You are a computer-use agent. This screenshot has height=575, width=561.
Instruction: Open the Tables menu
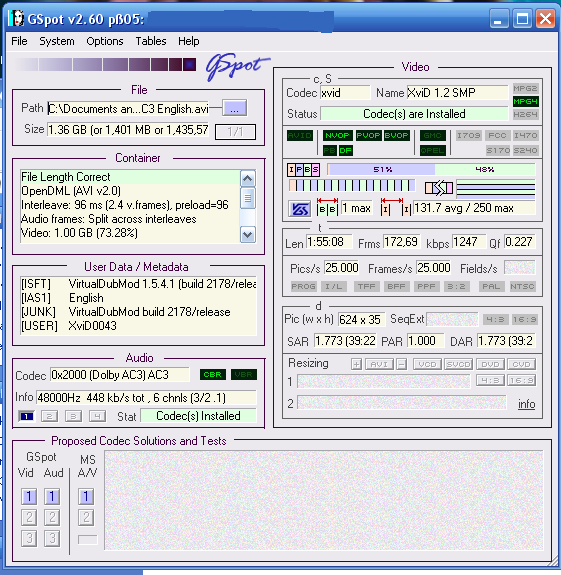tap(151, 41)
